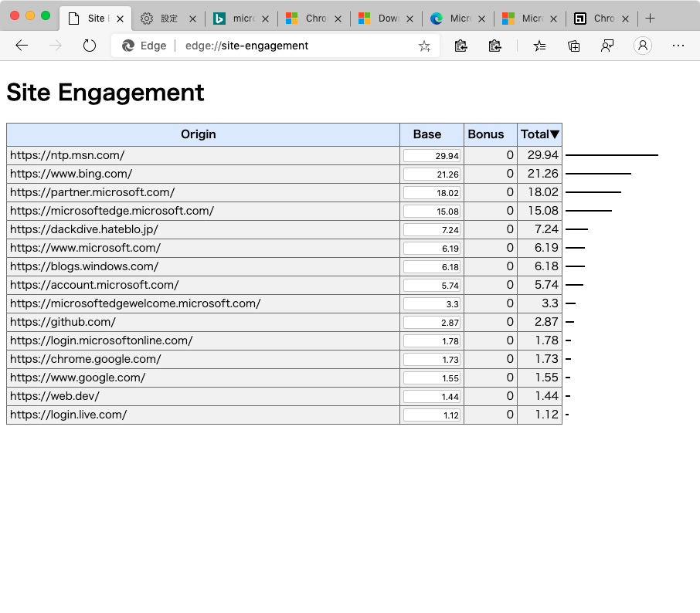The width and height of the screenshot is (700, 613).
Task: Open the Collections icon
Action: click(x=573, y=46)
